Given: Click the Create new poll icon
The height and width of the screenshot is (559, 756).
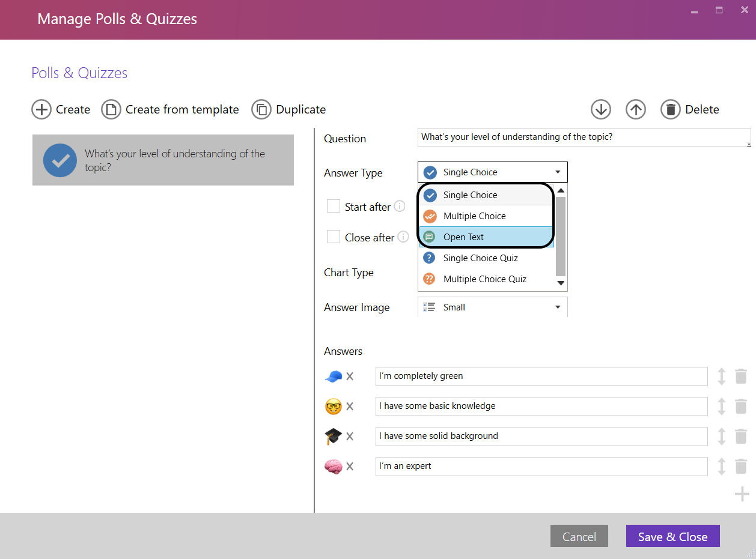Looking at the screenshot, I should click(x=41, y=109).
